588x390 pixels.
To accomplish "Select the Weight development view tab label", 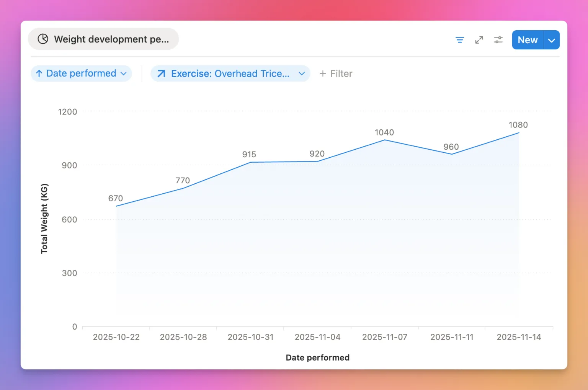I will click(x=111, y=39).
